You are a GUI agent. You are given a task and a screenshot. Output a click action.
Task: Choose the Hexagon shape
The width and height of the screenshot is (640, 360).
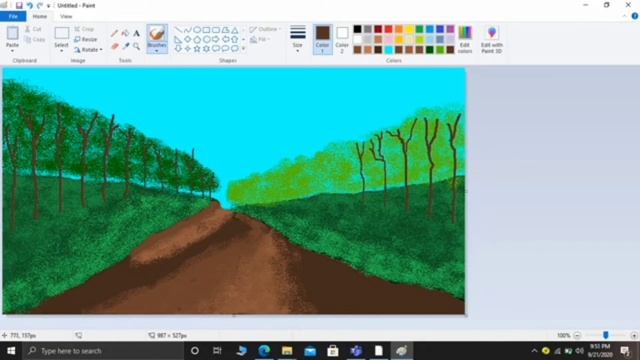pyautogui.click(x=206, y=40)
